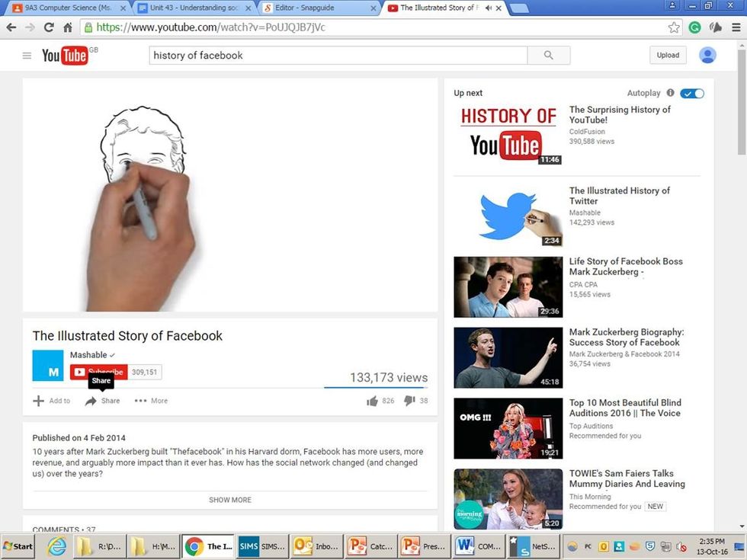Screen dimensions: 747x560
Task: Expand description with SHOW MORE
Action: point(230,500)
